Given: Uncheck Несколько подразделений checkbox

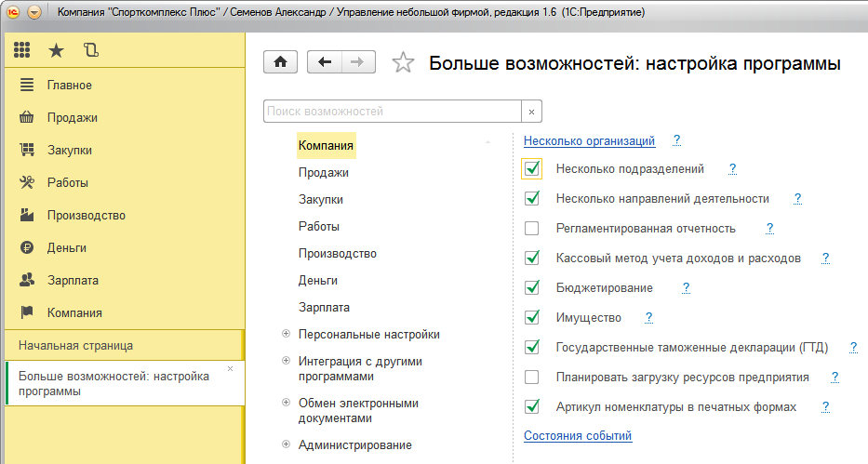Looking at the screenshot, I should pos(532,169).
